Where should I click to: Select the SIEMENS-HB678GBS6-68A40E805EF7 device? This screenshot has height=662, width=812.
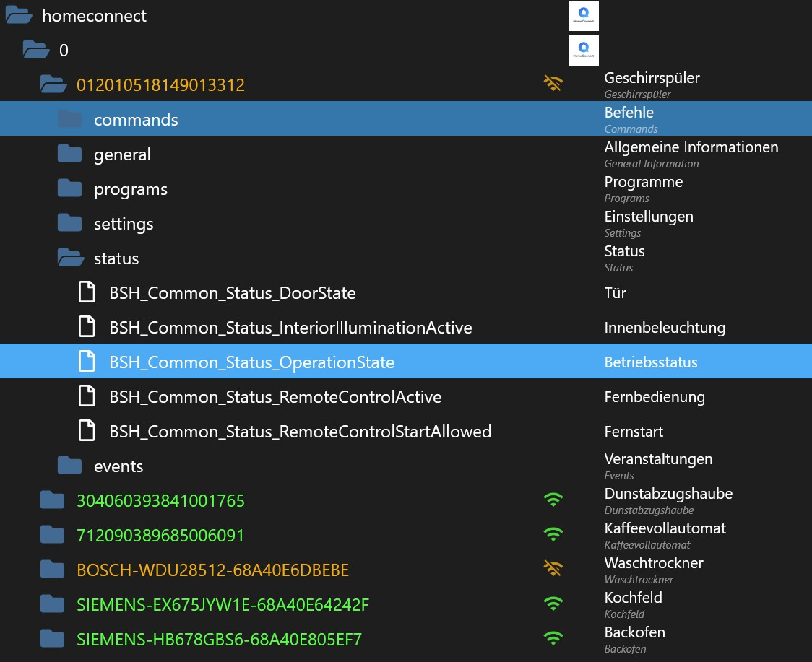pyautogui.click(x=219, y=639)
